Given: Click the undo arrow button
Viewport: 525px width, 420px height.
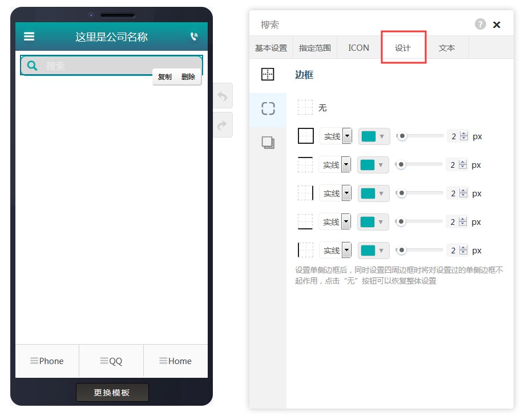Looking at the screenshot, I should coord(223,96).
